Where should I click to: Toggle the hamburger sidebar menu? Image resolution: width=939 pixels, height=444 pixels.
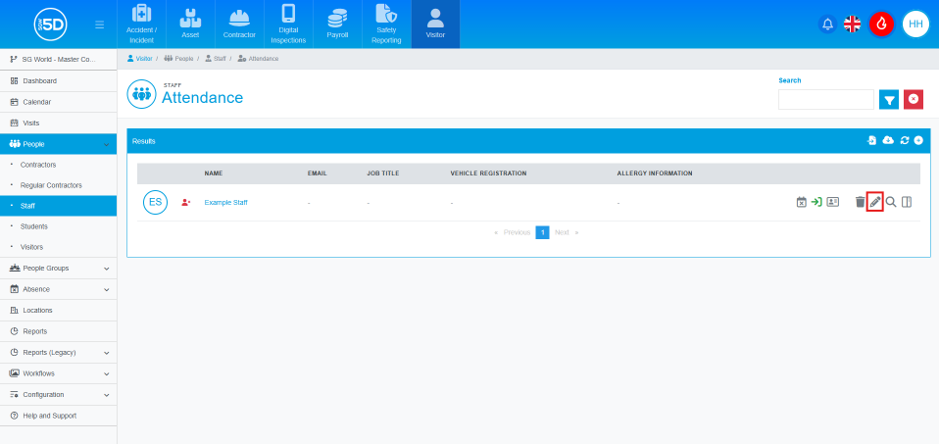pos(99,25)
